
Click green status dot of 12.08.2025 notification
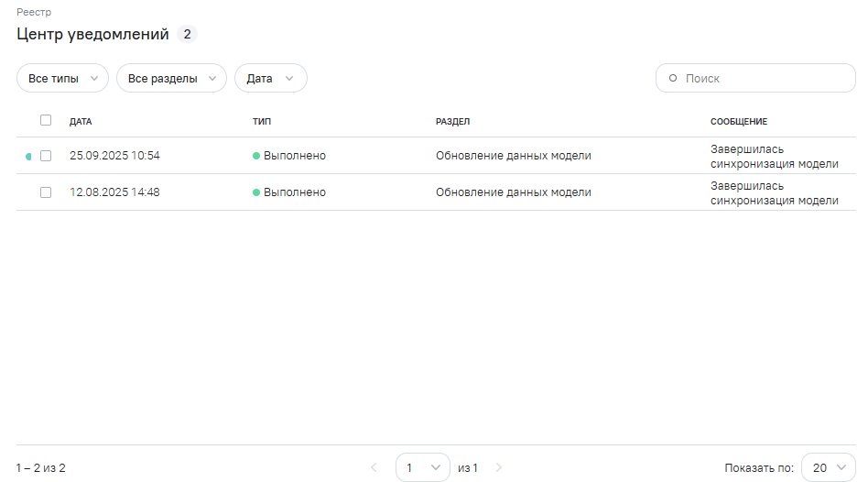[256, 192]
